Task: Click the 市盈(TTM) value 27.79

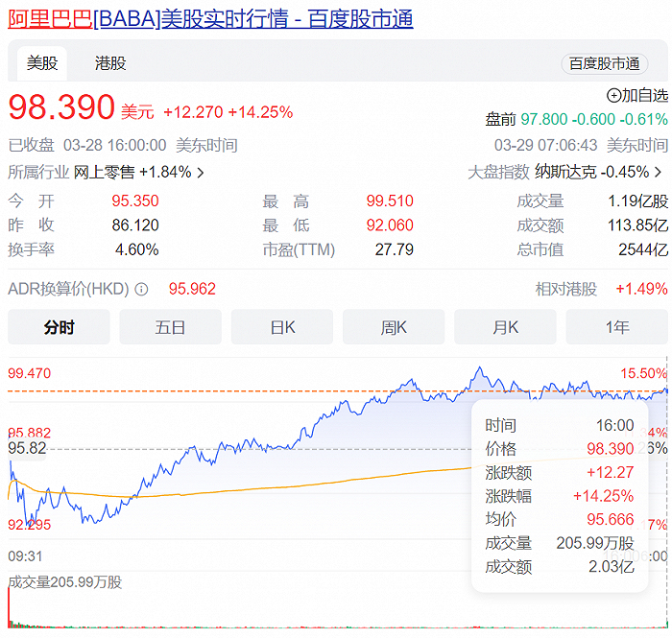Action: coord(394,249)
